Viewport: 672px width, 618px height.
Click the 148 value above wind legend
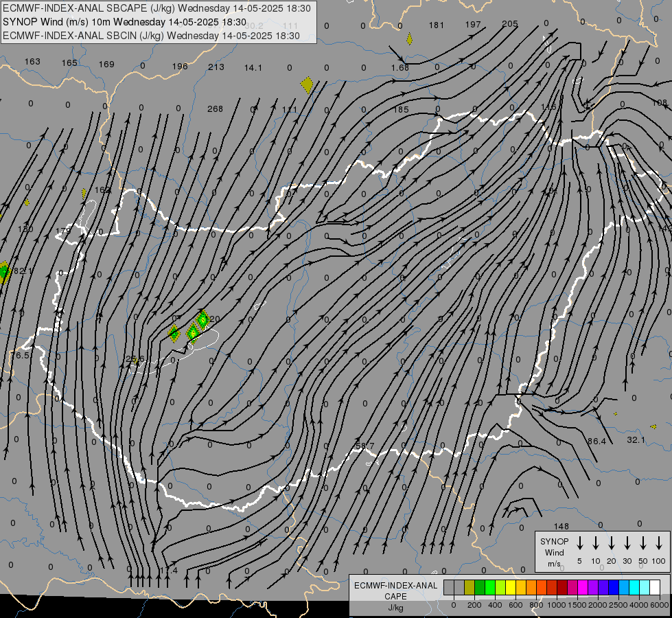click(561, 526)
